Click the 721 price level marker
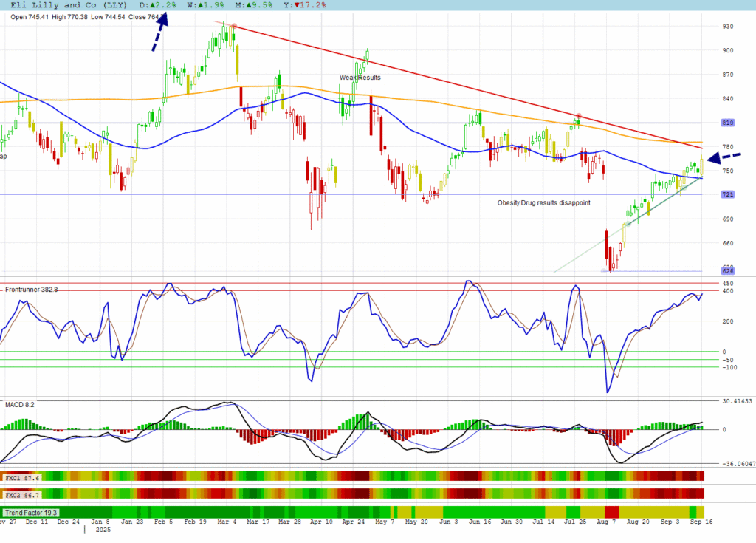The image size is (756, 543). [x=727, y=194]
